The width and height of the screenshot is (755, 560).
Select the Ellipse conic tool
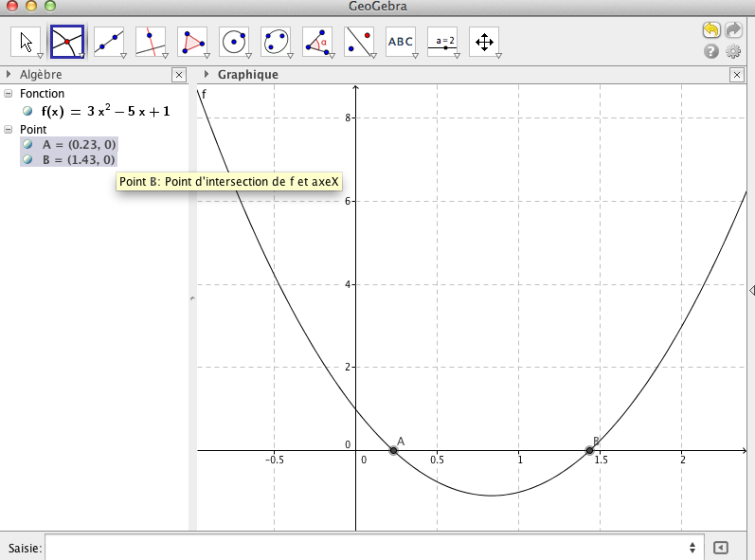click(x=276, y=41)
